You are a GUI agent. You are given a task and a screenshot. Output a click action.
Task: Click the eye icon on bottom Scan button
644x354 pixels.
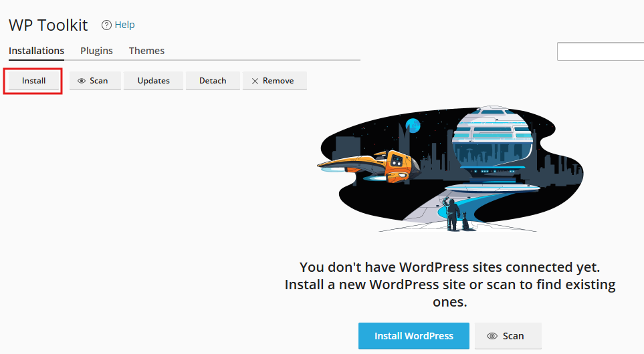[492, 336]
